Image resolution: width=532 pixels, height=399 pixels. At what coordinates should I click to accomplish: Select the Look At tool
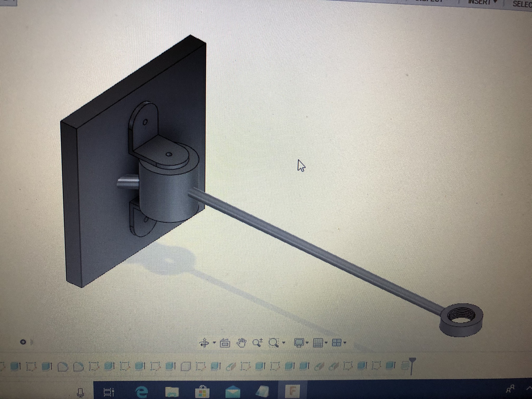[225, 343]
